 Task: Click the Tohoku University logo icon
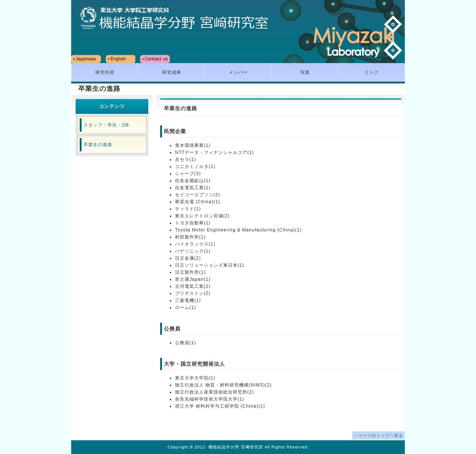click(88, 18)
